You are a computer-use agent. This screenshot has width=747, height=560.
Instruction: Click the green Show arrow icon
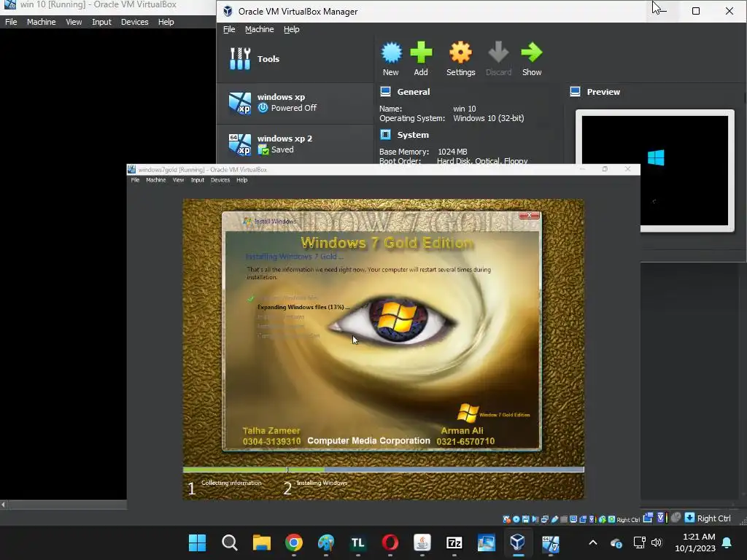532,52
